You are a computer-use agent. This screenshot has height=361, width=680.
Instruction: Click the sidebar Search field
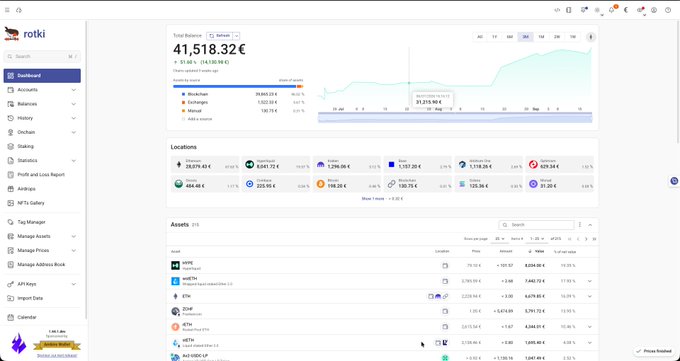click(x=42, y=56)
